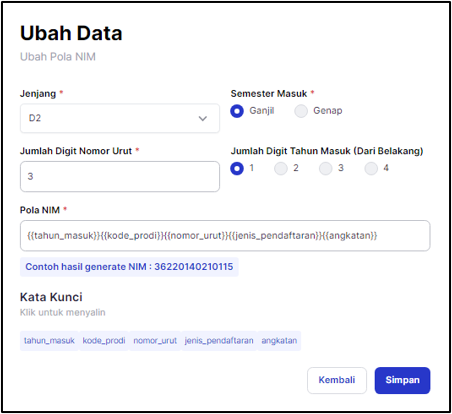
Task: Copy the kode_prodi keyword chip
Action: click(104, 341)
